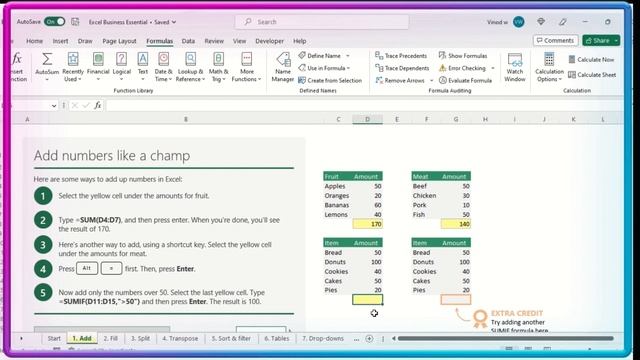
Task: Expand the Remove Arrows dropdown arrow
Action: click(431, 80)
